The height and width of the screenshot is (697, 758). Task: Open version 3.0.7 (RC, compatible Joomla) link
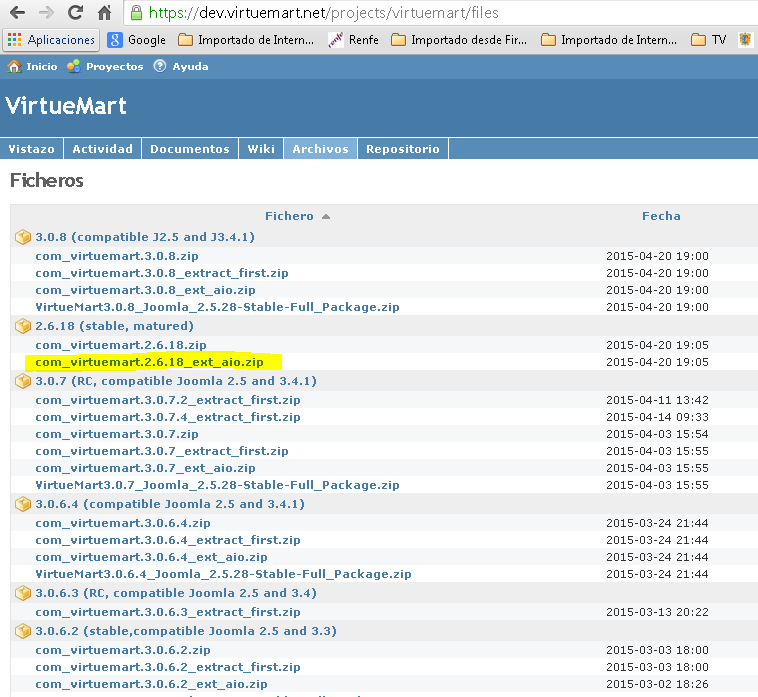(x=176, y=381)
